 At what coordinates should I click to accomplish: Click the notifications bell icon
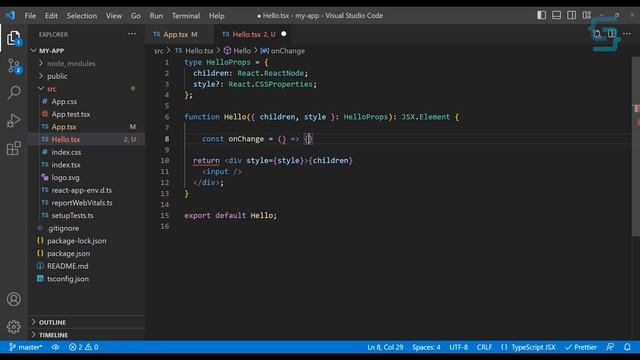627,347
